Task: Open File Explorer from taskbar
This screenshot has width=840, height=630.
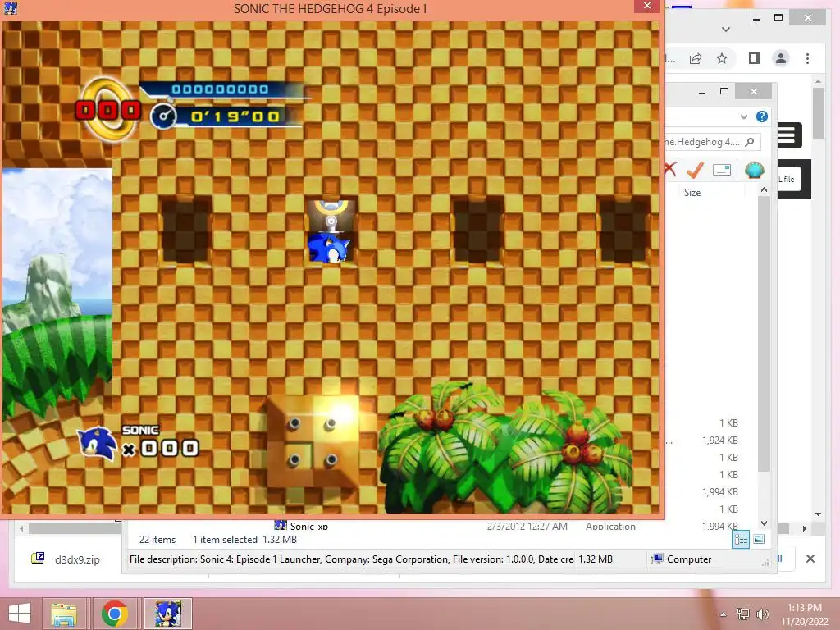Action: tap(64, 614)
